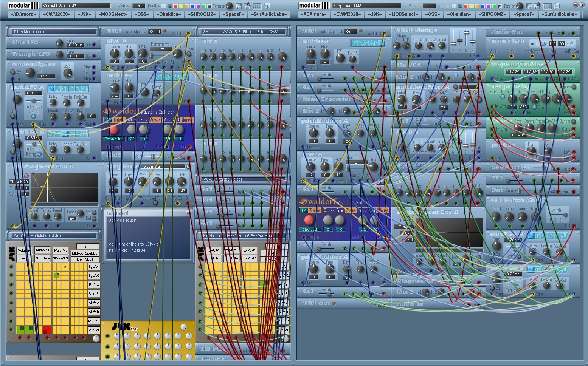The image size is (588, 366).
Task: Open Voices count field in VersatileSynth
Action: click(x=139, y=6)
